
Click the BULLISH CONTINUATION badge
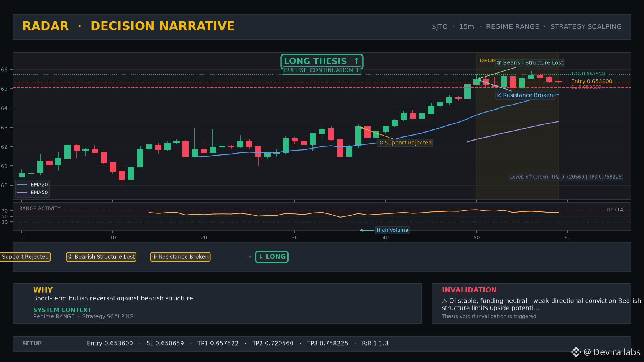tap(322, 70)
